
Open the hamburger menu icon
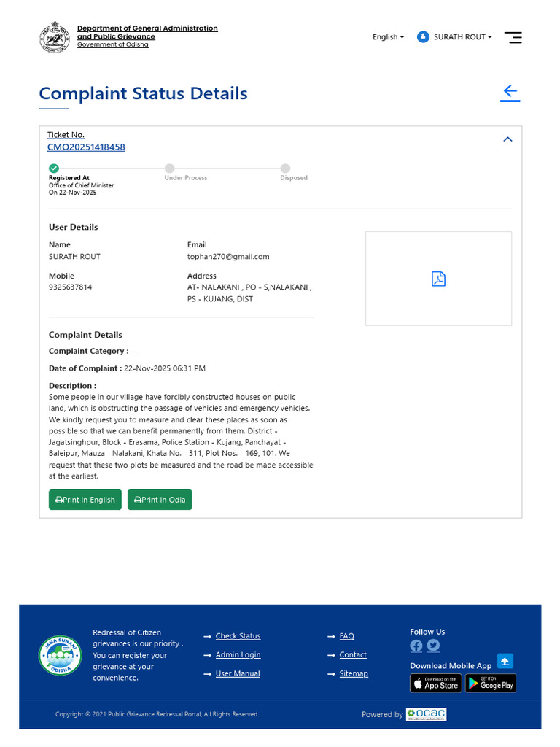coord(513,37)
